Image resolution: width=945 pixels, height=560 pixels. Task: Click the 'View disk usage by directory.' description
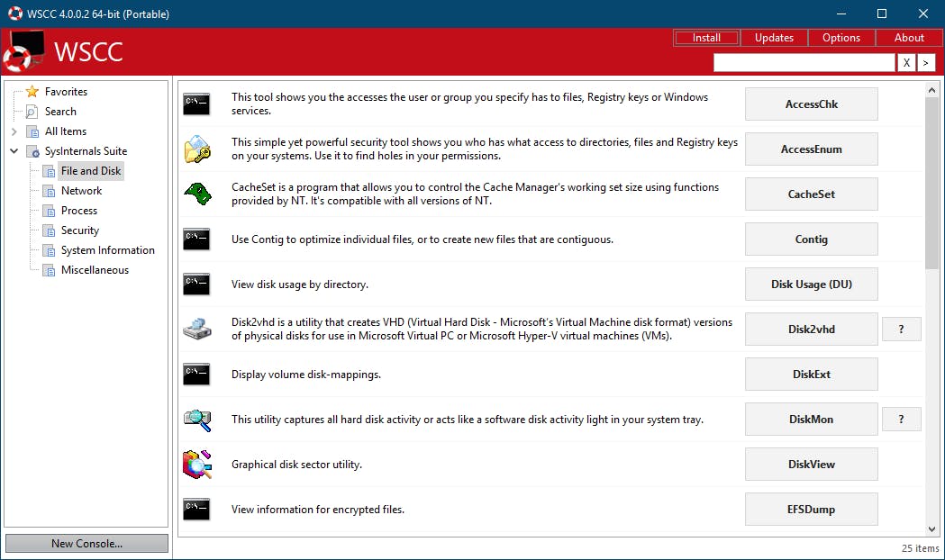pos(299,285)
